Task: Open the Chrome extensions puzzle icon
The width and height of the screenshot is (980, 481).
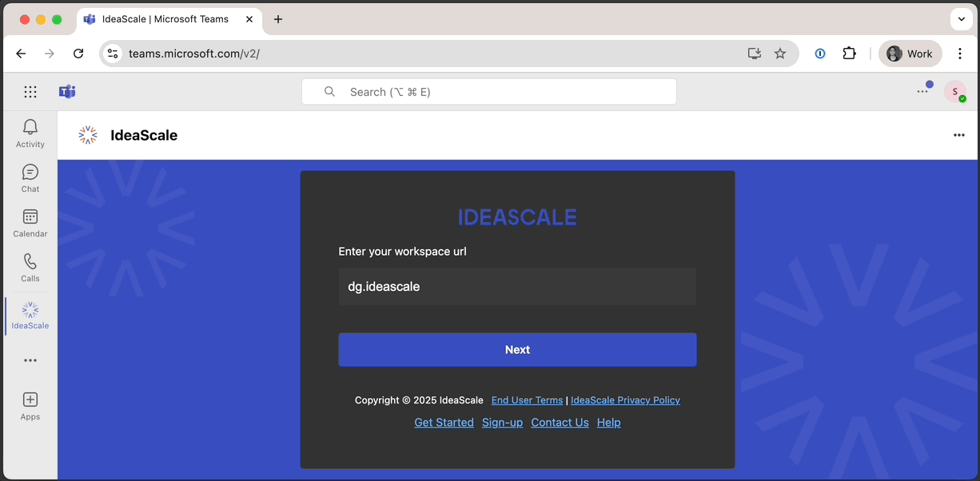Action: [849, 54]
